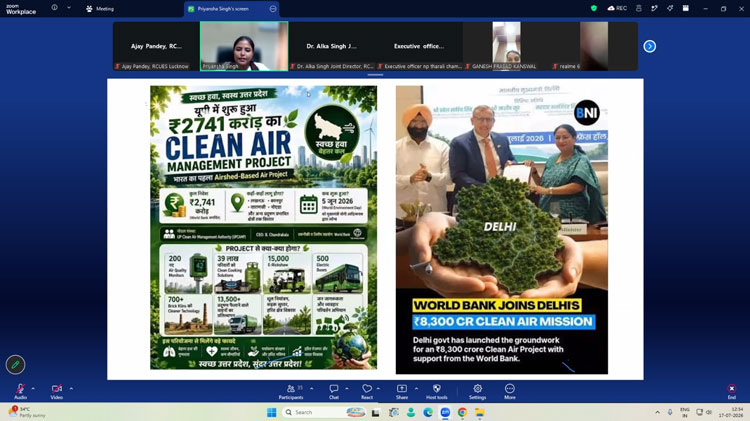Click the green encryption shield icon

(x=594, y=8)
